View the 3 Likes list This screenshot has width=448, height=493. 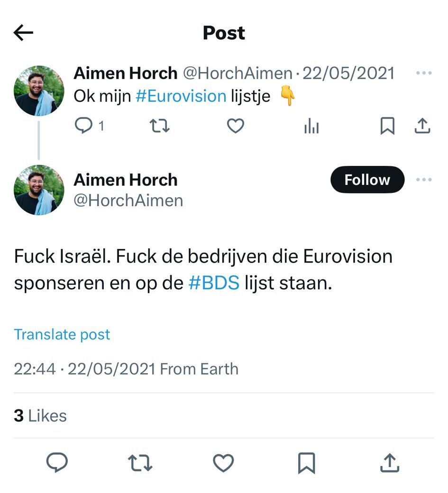point(40,416)
